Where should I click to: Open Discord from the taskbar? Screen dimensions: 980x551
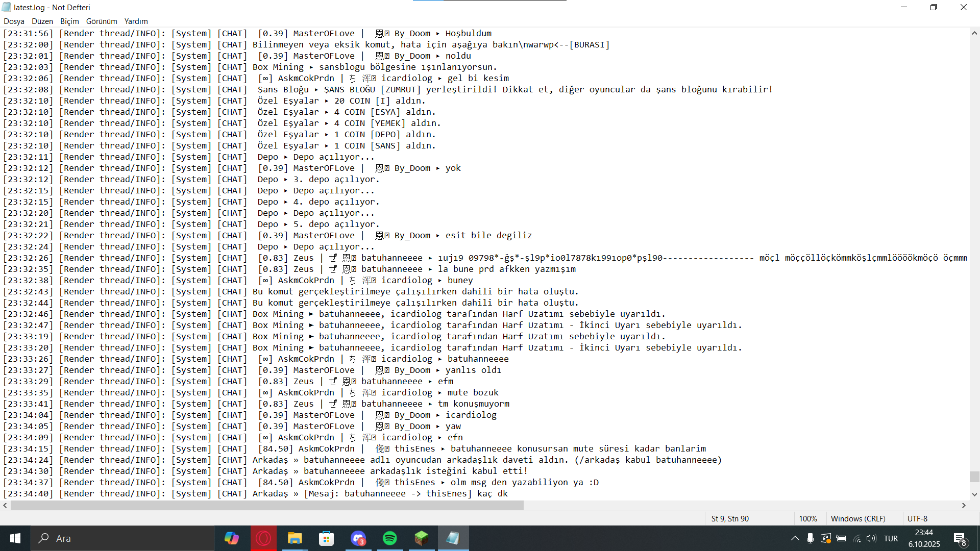tap(358, 538)
